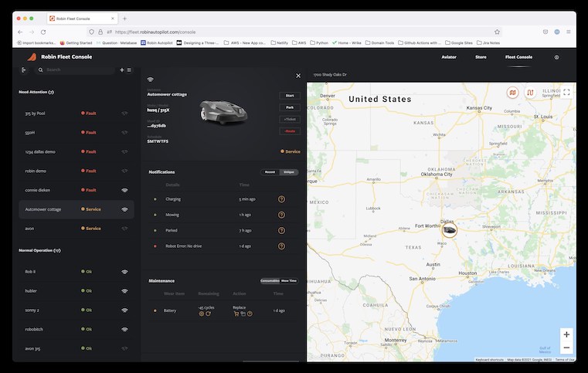The image size is (588, 373).
Task: Open the Python bookmarks folder
Action: click(319, 42)
